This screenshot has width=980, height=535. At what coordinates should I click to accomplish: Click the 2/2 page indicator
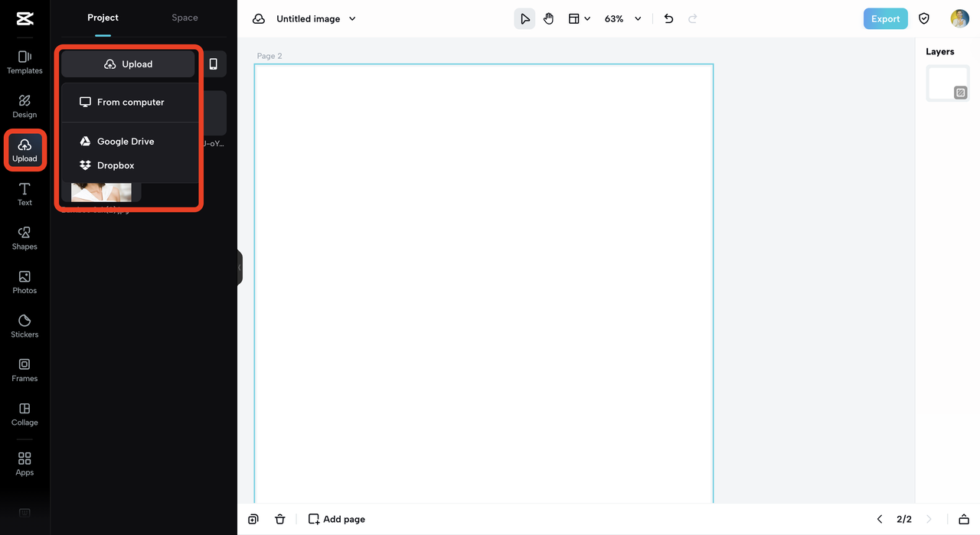(x=904, y=519)
